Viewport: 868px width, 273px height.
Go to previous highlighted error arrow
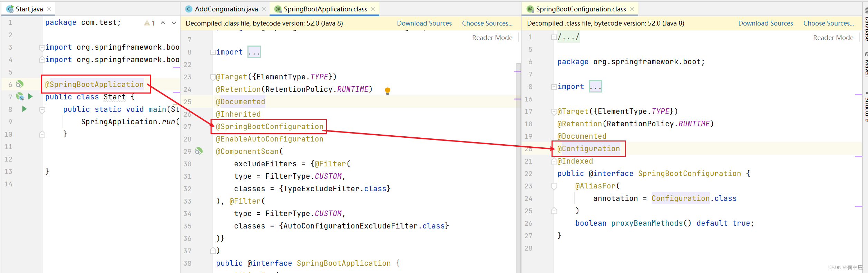coord(163,23)
